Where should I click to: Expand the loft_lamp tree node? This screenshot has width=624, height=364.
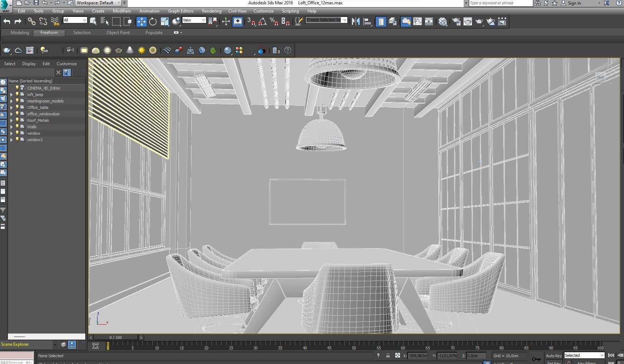(11, 95)
